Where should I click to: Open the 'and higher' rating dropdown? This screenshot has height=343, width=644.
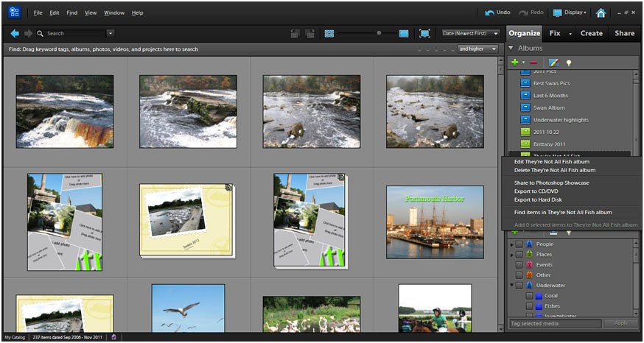[x=478, y=49]
